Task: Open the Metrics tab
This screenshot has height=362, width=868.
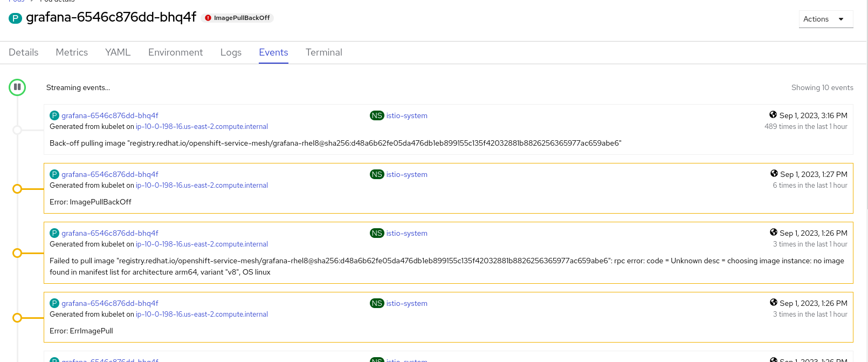Action: [x=72, y=52]
